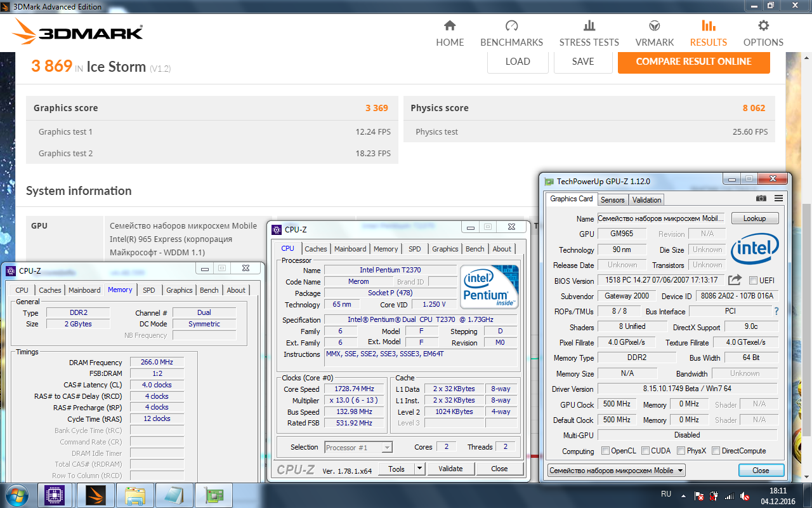This screenshot has height=508, width=812.
Task: Click Action Center flag tray icon
Action: point(699,495)
